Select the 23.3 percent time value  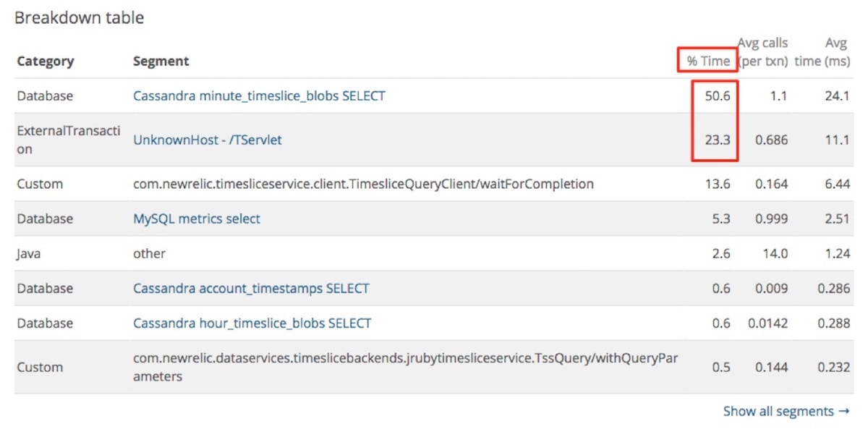pyautogui.click(x=718, y=140)
